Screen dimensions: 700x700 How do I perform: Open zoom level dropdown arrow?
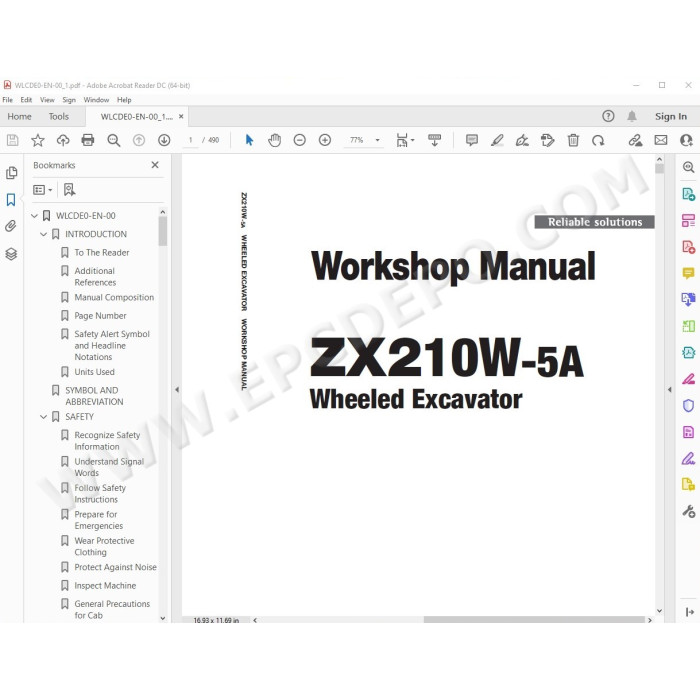pos(377,140)
